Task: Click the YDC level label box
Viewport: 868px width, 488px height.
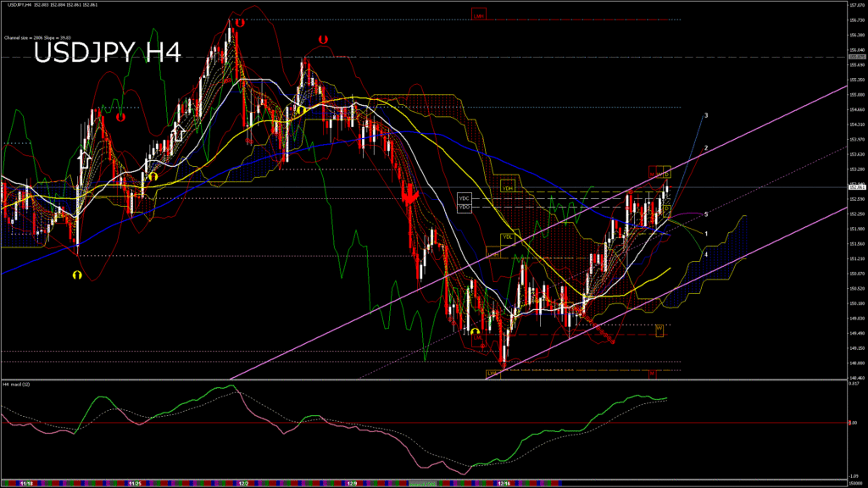Action: tap(464, 198)
